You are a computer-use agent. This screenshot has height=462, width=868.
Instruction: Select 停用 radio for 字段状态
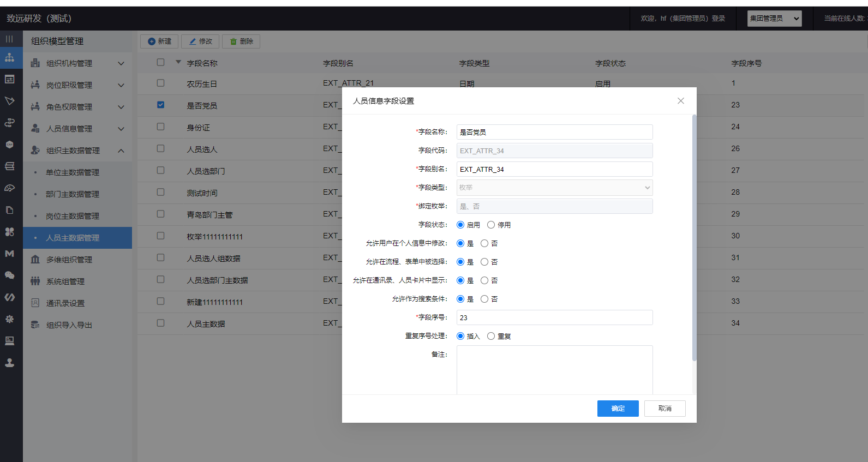tap(491, 225)
